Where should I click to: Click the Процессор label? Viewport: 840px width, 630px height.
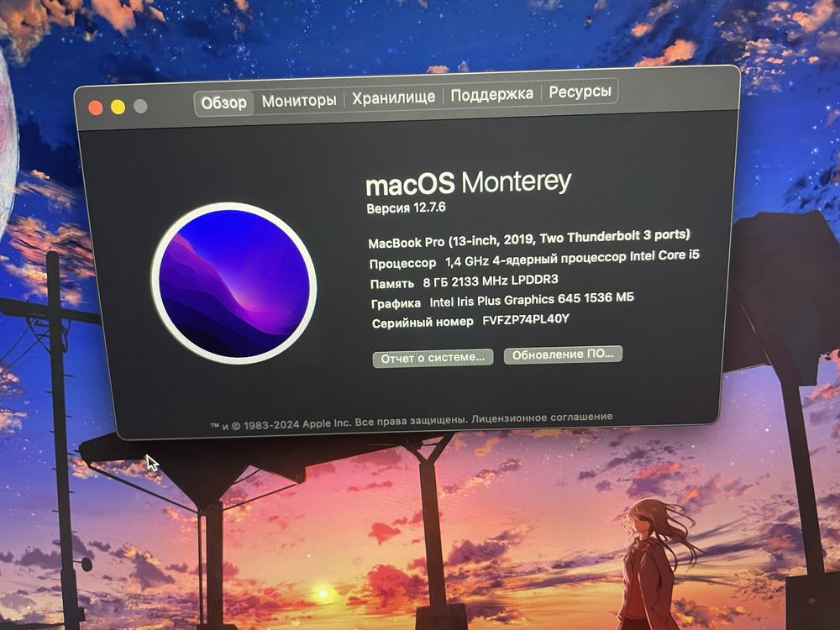click(x=403, y=264)
